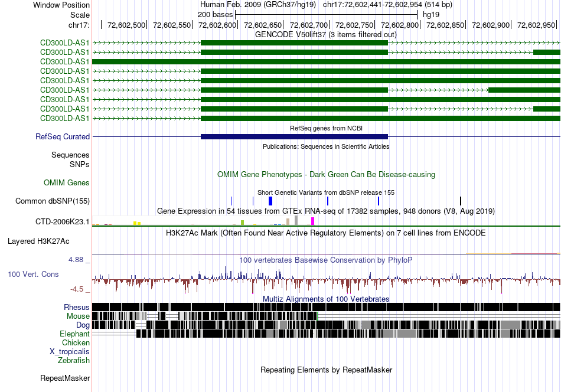This screenshot has height=392, width=561.
Task: Click the Window Position label
Action: click(x=61, y=5)
